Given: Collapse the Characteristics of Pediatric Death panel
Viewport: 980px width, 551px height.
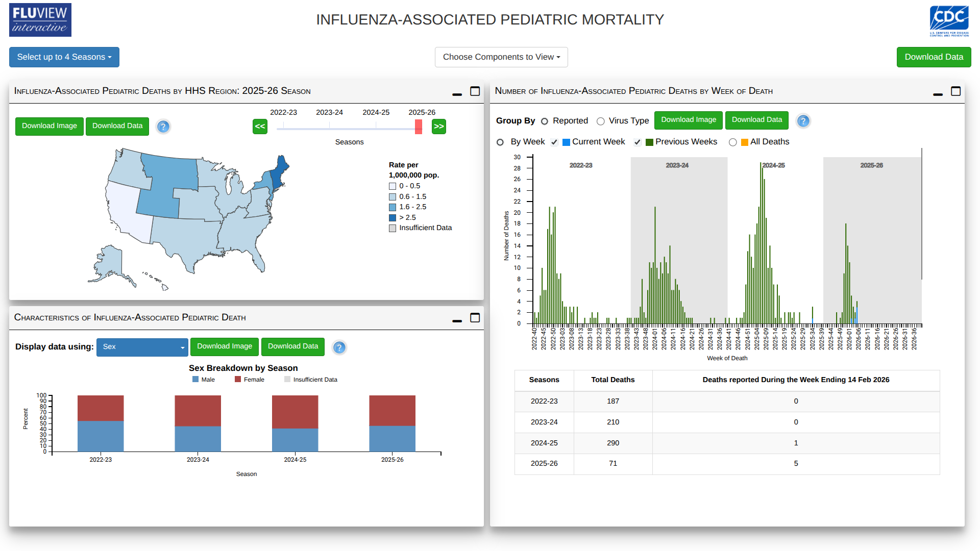Looking at the screenshot, I should (457, 320).
